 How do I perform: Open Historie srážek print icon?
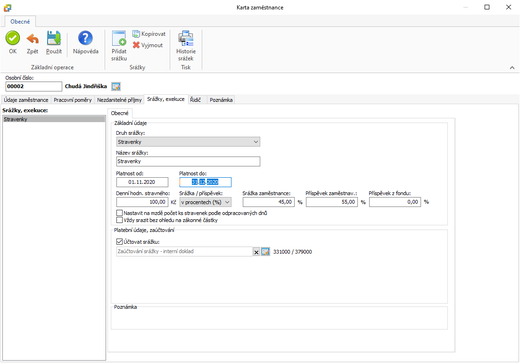pyautogui.click(x=186, y=38)
